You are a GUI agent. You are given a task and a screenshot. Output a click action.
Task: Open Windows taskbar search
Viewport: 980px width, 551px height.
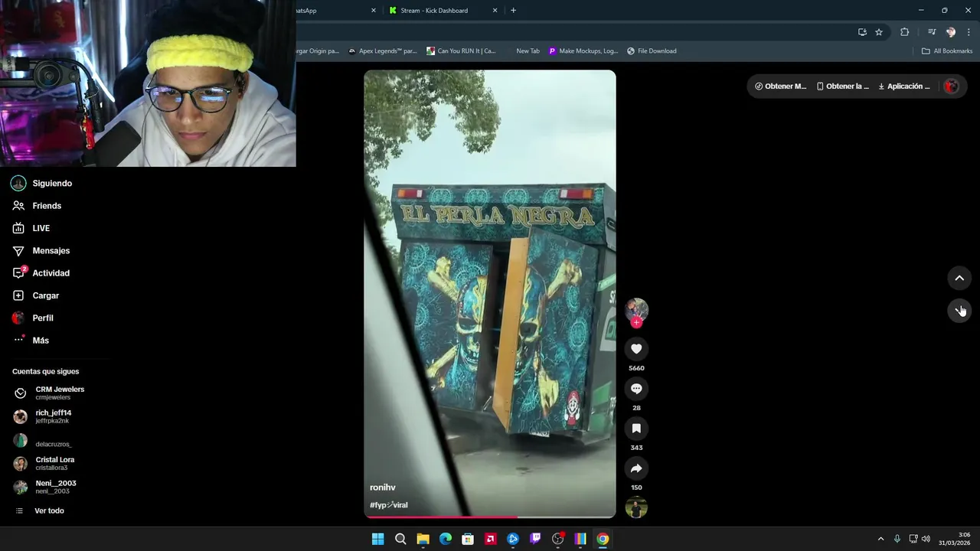pyautogui.click(x=400, y=539)
